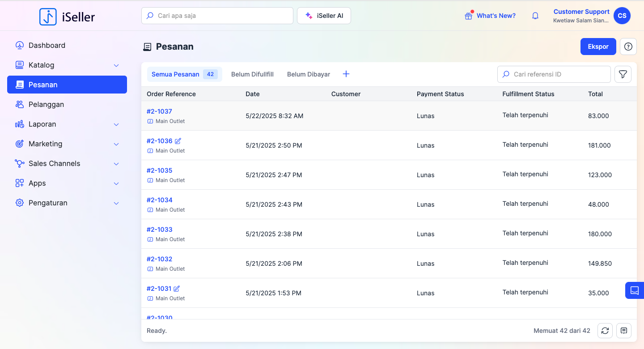Click the refresh orders icon
The width and height of the screenshot is (644, 349).
point(605,331)
